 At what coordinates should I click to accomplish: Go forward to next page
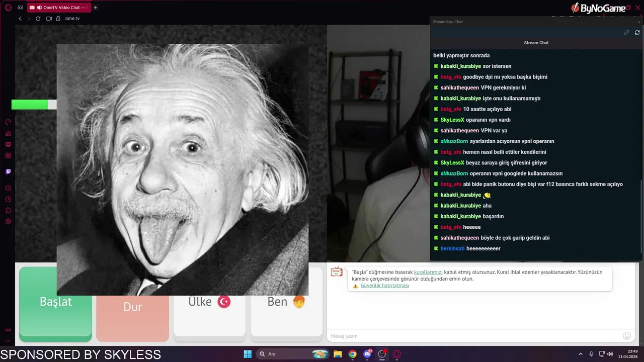pos(29,19)
